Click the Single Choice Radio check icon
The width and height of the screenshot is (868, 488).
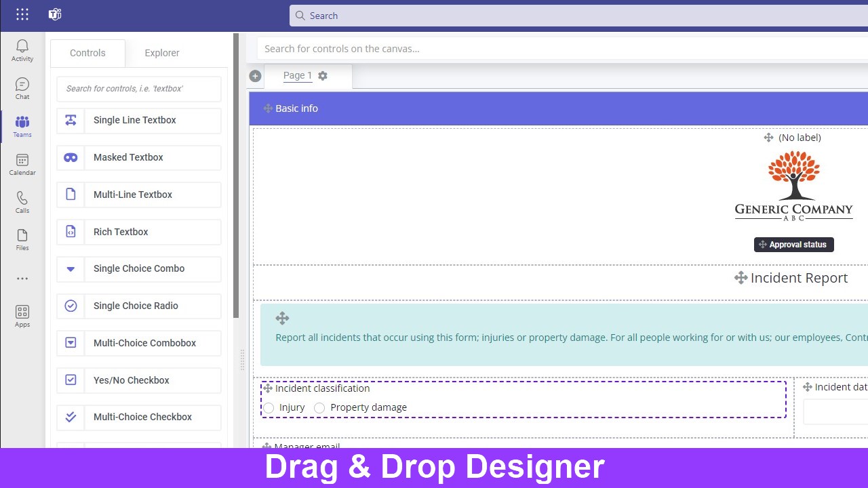pos(71,306)
